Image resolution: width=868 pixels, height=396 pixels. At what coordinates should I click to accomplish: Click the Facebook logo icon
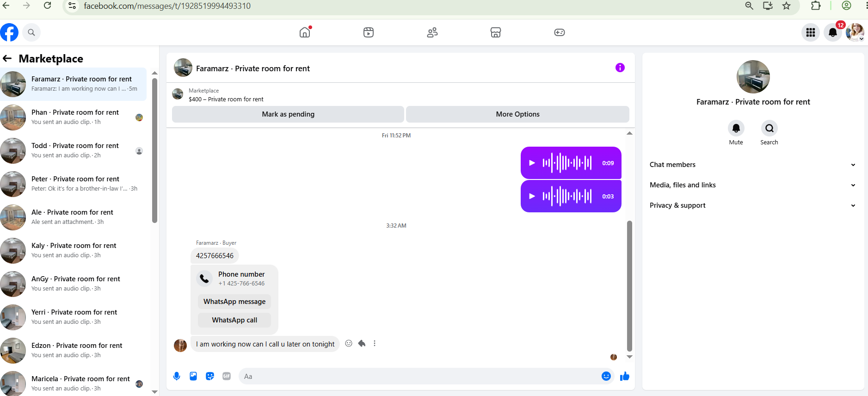coord(9,32)
